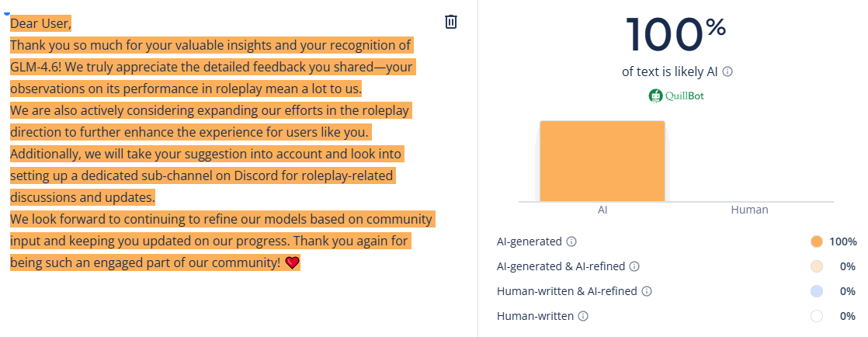Click the blue Human-written & AI-refined swatch
The height and width of the screenshot is (337, 868).
[x=816, y=291]
